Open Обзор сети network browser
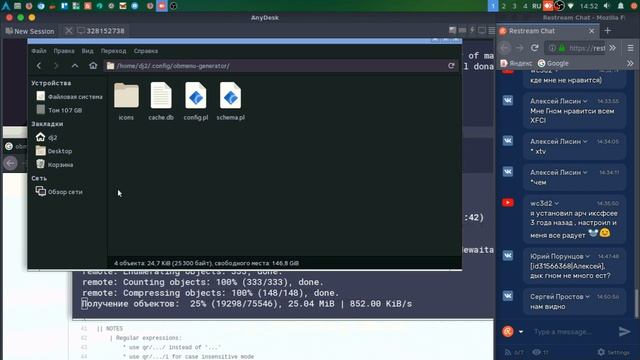640x360 pixels. coord(59,191)
